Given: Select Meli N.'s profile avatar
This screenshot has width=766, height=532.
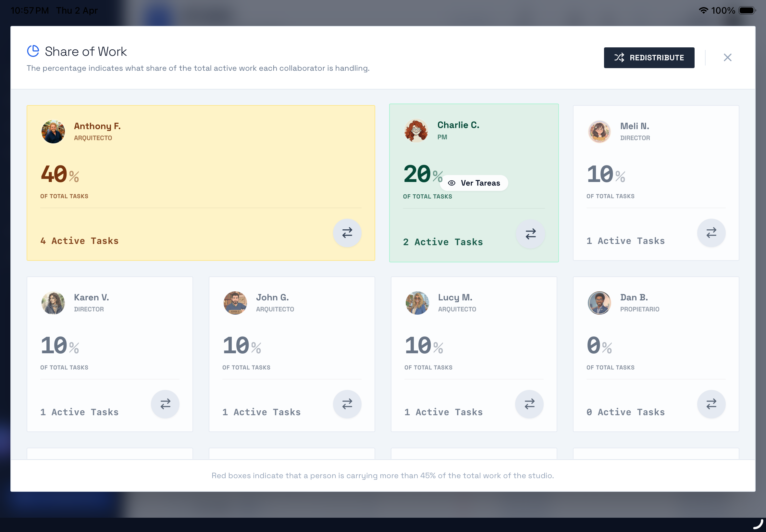Looking at the screenshot, I should 599,132.
